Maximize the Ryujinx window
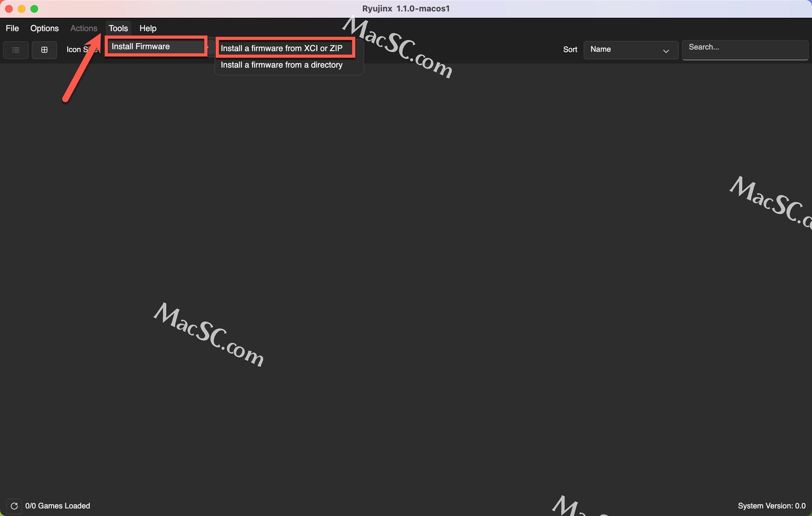This screenshot has width=812, height=516. click(x=34, y=9)
